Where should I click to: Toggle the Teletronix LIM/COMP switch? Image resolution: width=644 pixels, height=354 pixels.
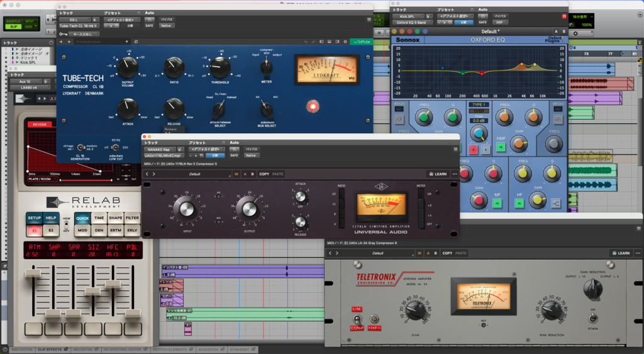pyautogui.click(x=357, y=318)
